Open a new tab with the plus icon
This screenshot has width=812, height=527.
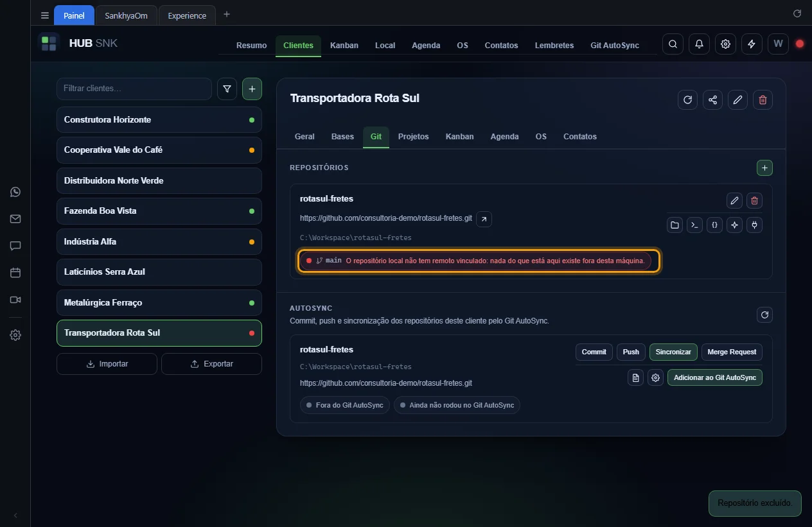pos(226,14)
